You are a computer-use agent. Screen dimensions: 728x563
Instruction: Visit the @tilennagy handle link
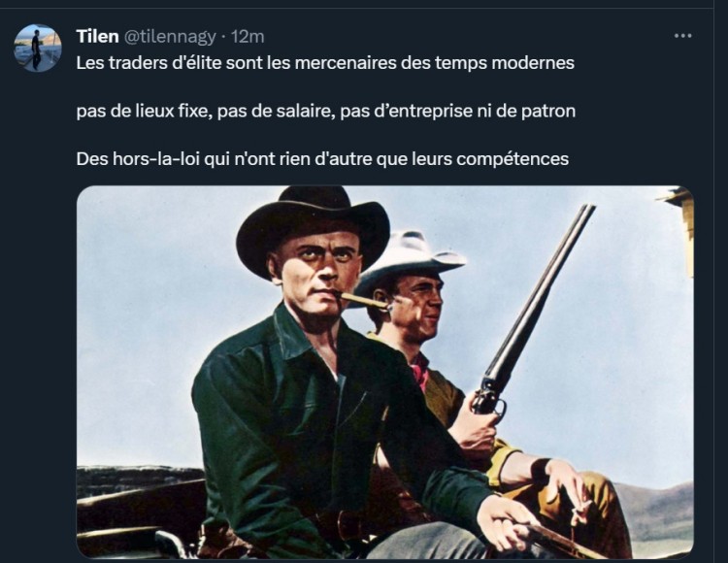(x=170, y=36)
